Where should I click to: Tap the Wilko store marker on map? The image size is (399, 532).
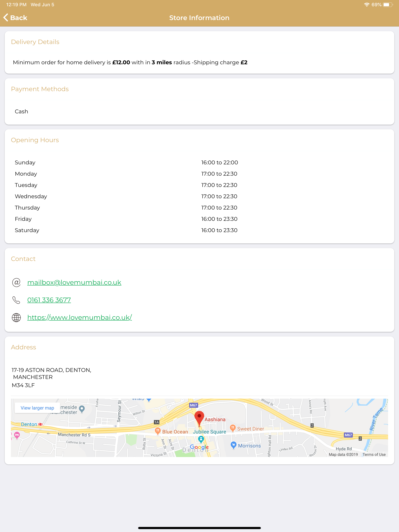point(149,400)
